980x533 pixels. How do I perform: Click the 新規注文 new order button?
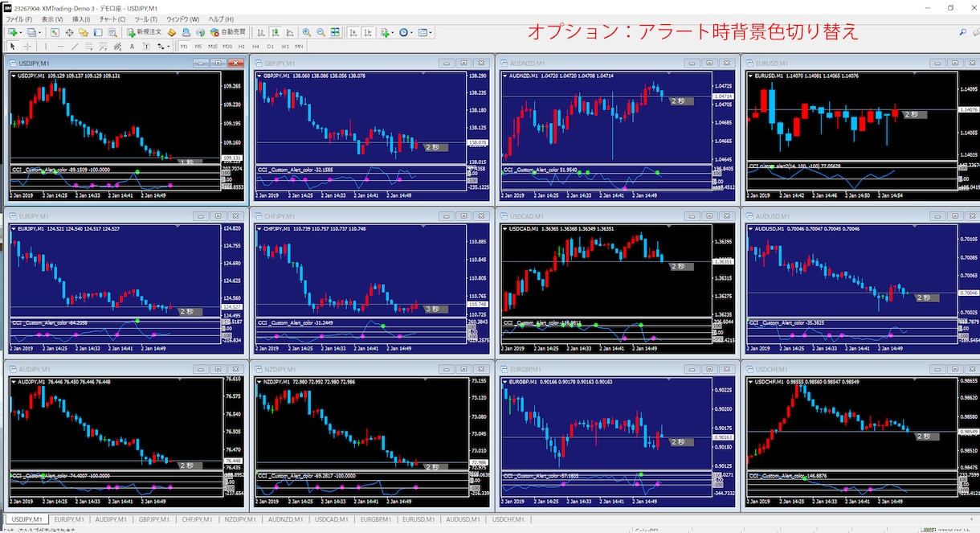pos(144,32)
